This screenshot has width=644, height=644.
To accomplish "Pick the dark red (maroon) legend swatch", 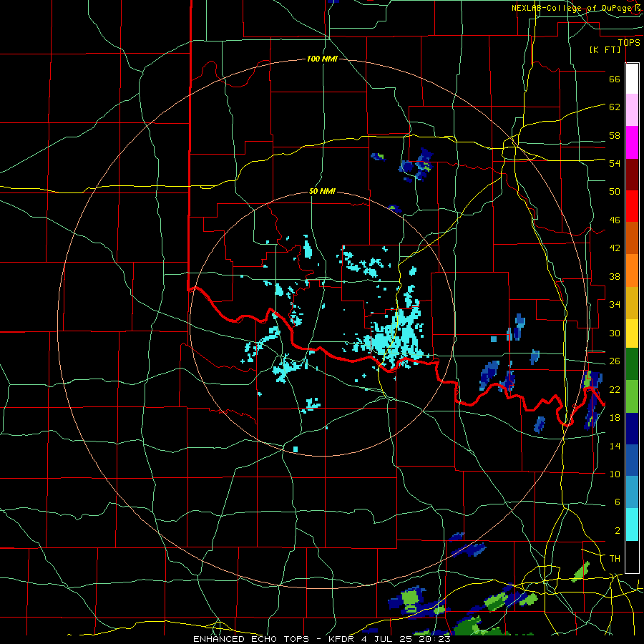I will 632,175.
